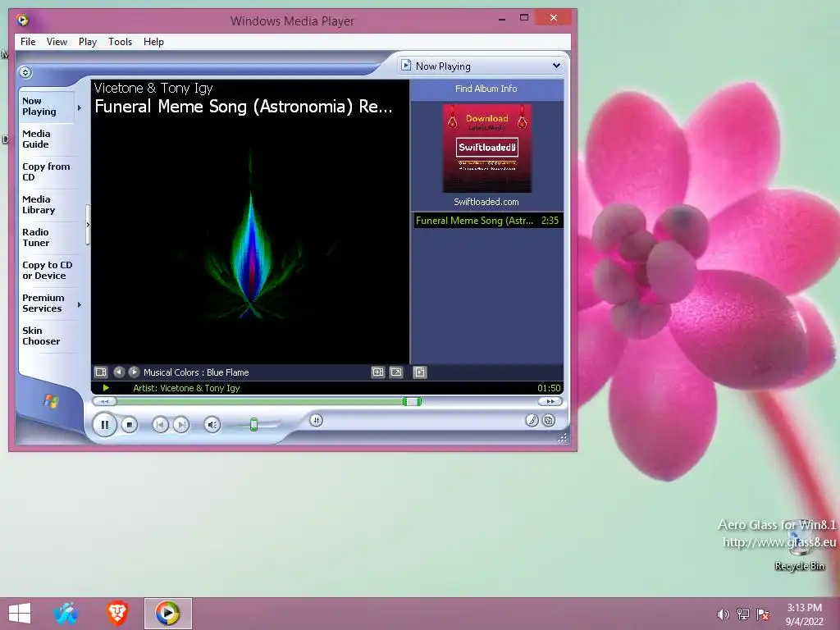This screenshot has width=840, height=630.
Task: Select previous visualization arrow
Action: [119, 372]
